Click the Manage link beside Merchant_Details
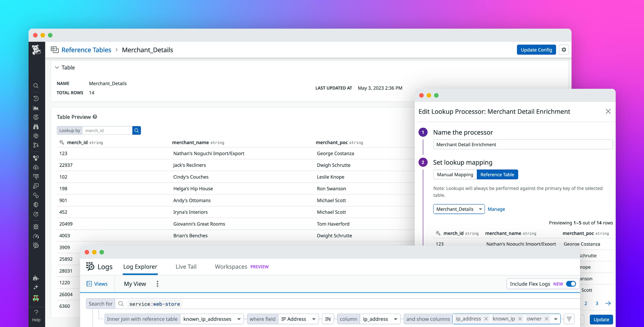 (x=496, y=209)
